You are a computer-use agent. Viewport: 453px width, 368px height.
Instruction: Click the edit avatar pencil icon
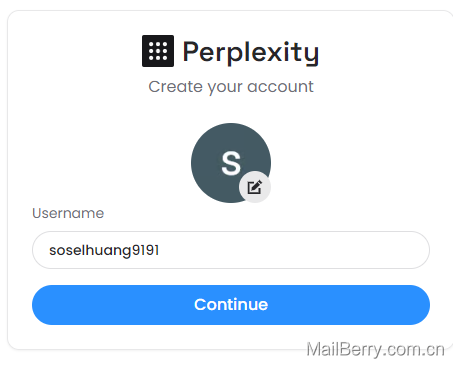tap(255, 187)
